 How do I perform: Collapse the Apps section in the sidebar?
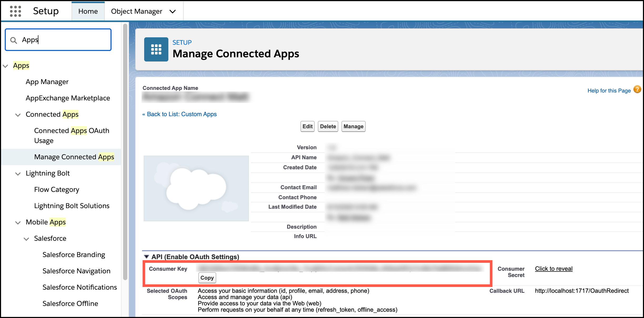6,66
